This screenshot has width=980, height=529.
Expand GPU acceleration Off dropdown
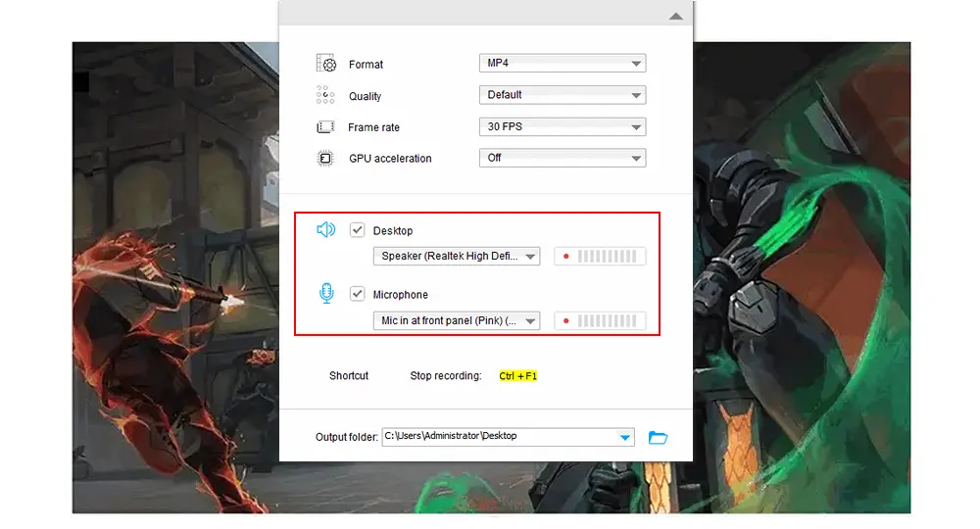pyautogui.click(x=563, y=158)
